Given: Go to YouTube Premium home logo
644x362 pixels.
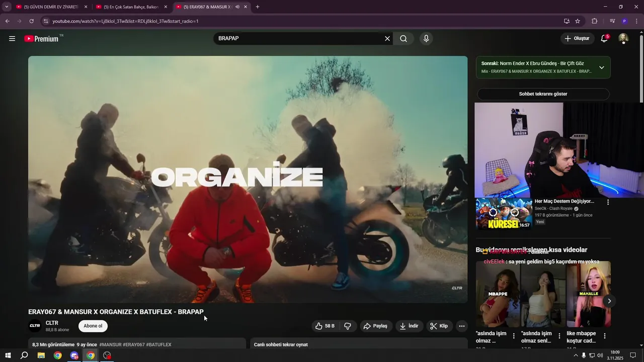Looking at the screenshot, I should (x=41, y=39).
